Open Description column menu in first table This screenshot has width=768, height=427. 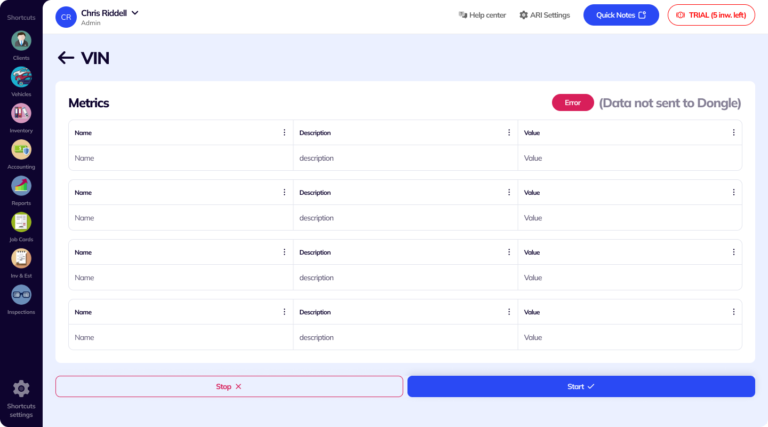pos(509,133)
